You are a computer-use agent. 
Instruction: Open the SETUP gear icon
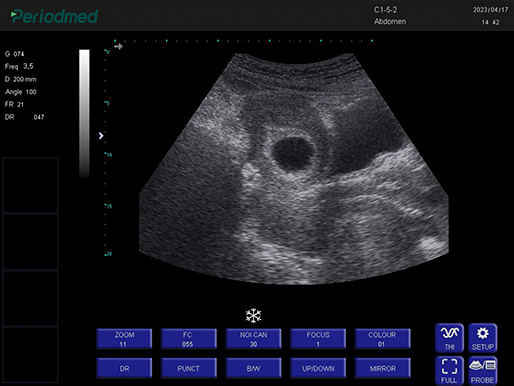tap(483, 338)
